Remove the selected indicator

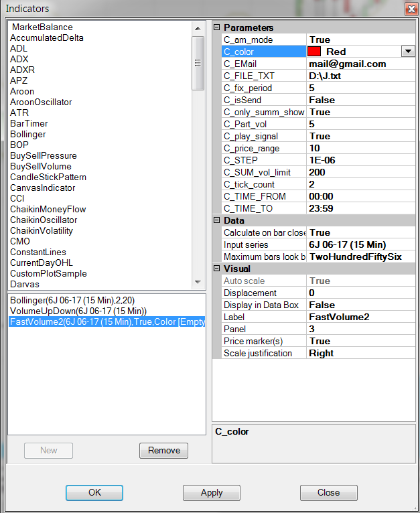point(163,451)
